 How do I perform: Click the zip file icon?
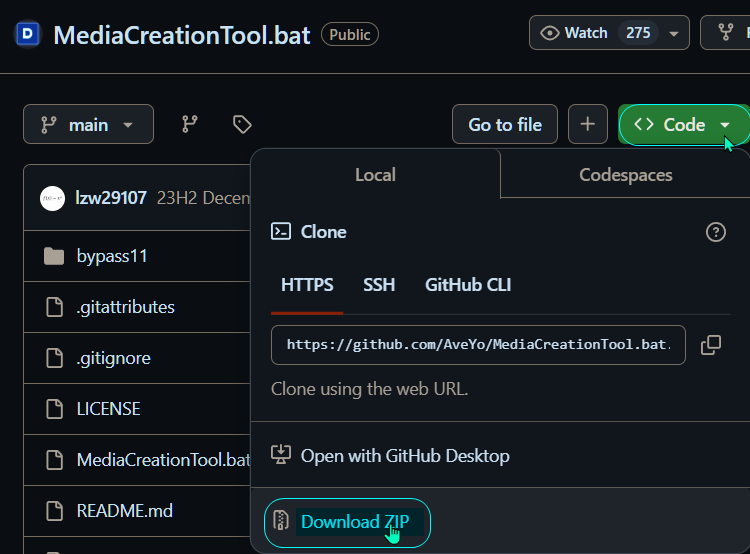point(281,521)
